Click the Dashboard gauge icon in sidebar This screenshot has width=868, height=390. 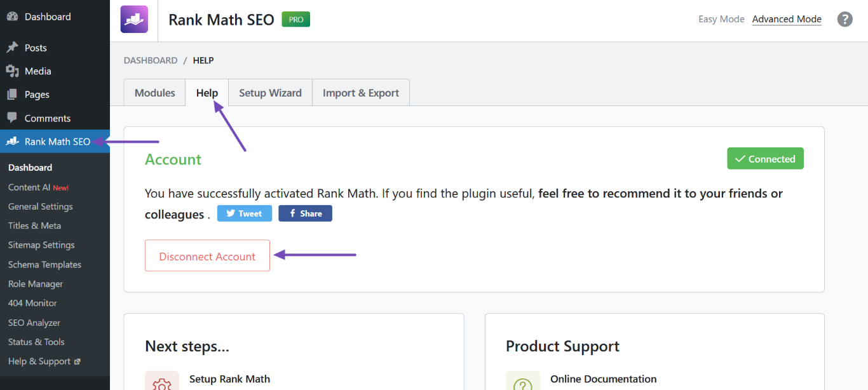click(x=12, y=17)
